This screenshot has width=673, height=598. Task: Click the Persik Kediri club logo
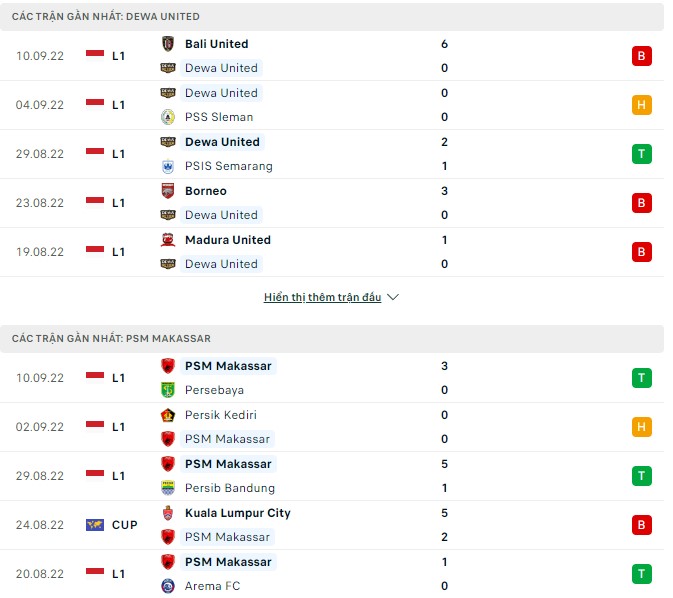[168, 415]
